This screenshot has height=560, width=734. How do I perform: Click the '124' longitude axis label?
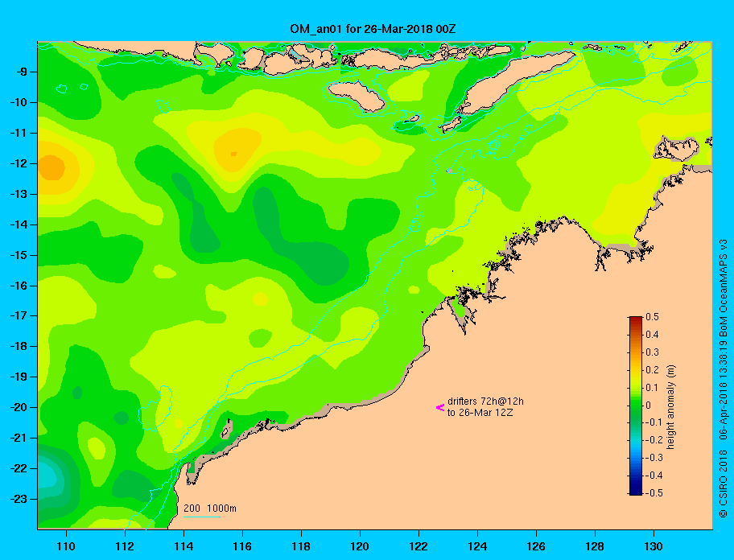pyautogui.click(x=477, y=546)
